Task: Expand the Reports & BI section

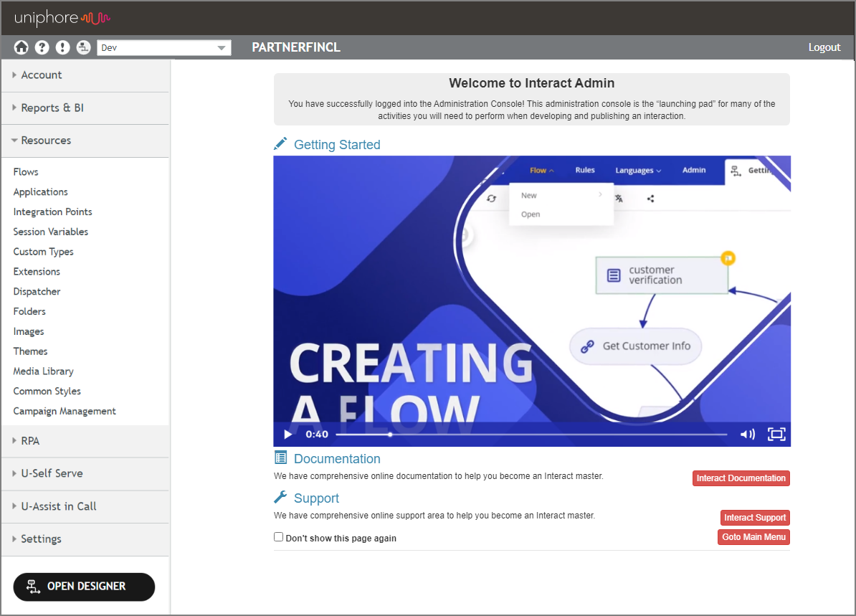Action: click(x=85, y=108)
